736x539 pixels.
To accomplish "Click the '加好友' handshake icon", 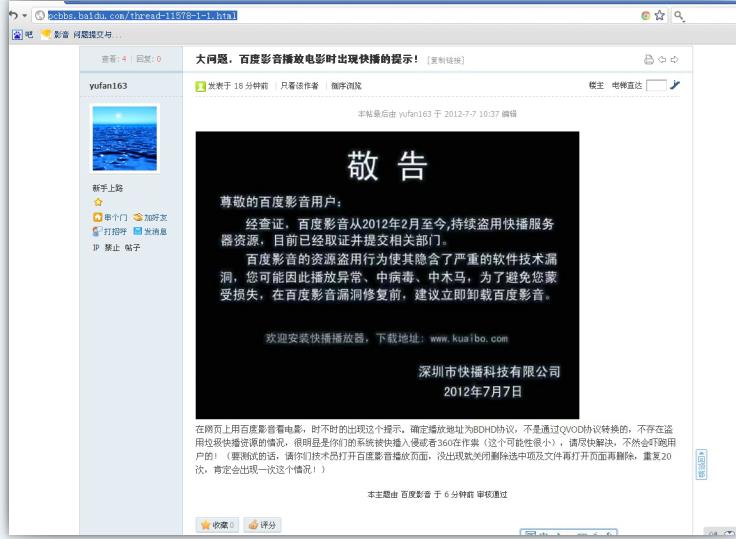I will tap(138, 217).
